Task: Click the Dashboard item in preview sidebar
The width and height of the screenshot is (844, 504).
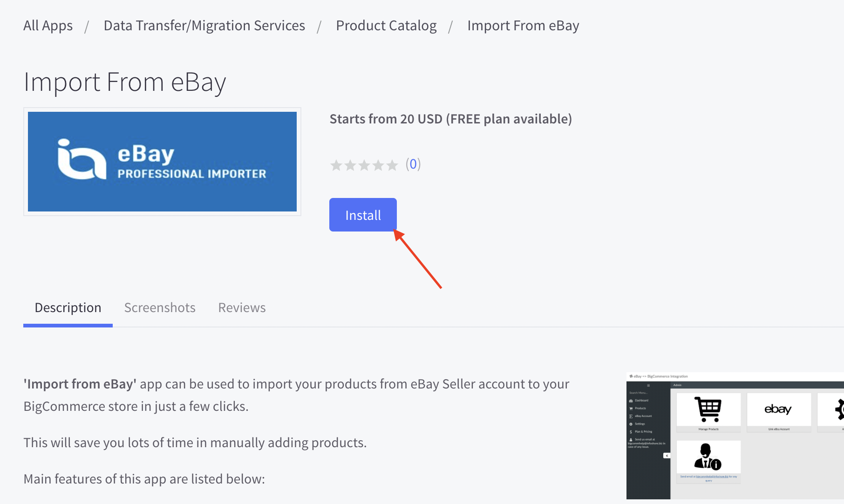Action: point(641,401)
